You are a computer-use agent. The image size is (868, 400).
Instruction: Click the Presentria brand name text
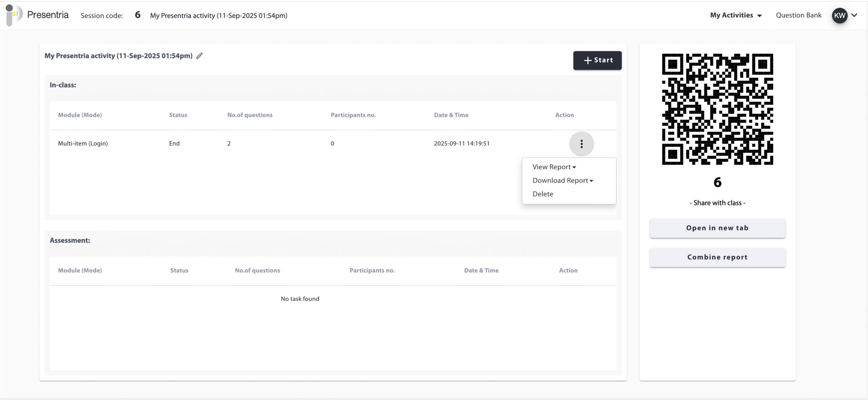click(x=48, y=15)
